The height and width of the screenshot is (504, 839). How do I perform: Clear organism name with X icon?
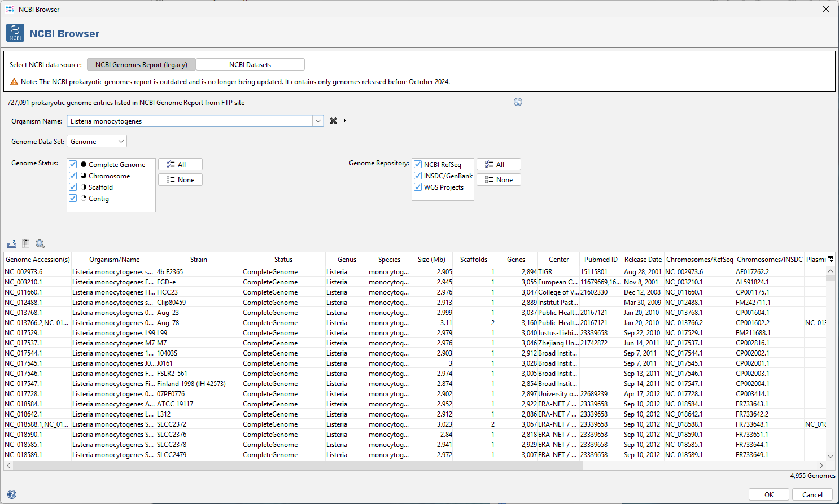(x=333, y=121)
